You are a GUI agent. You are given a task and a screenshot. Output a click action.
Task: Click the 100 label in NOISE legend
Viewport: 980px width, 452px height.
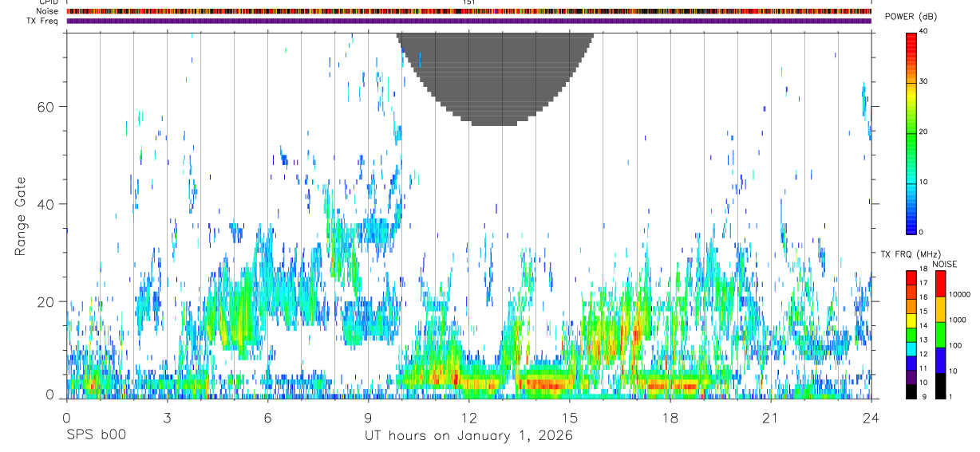(x=955, y=345)
